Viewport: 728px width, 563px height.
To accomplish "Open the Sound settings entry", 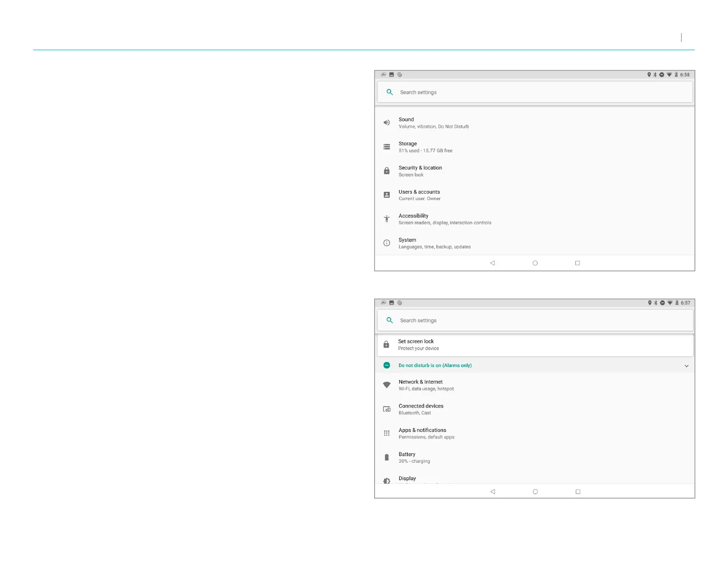I will click(535, 123).
